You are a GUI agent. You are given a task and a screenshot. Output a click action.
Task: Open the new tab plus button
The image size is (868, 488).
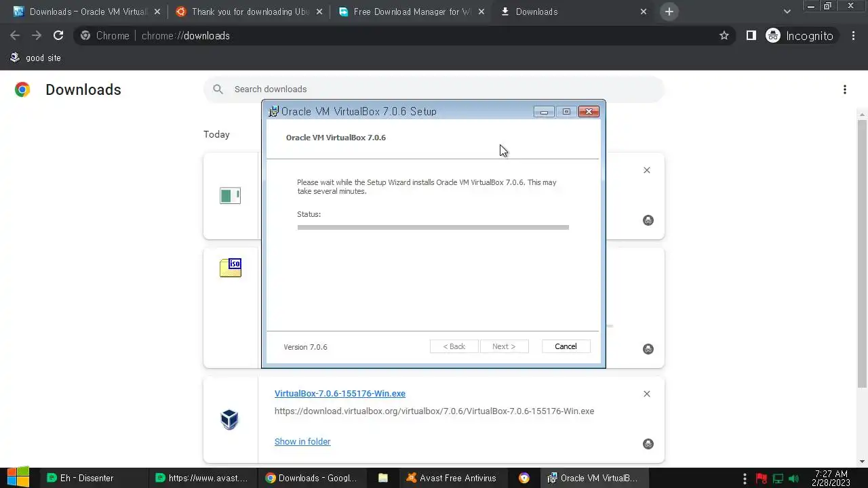point(669,12)
